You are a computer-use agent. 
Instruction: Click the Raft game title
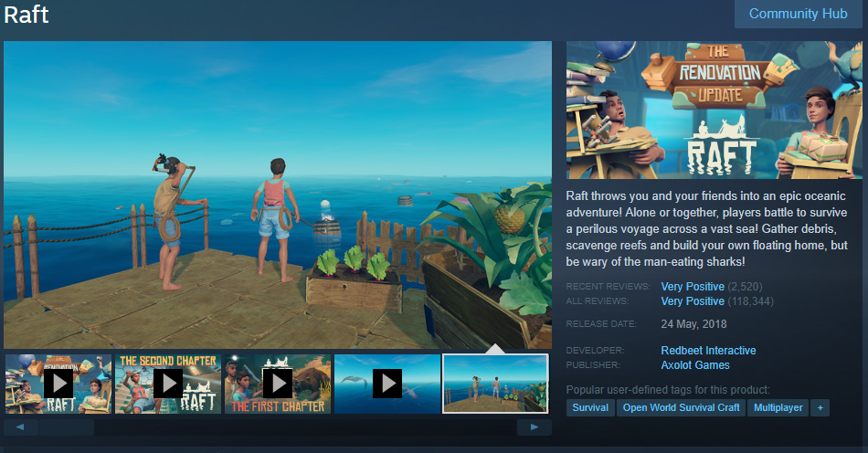click(x=26, y=15)
